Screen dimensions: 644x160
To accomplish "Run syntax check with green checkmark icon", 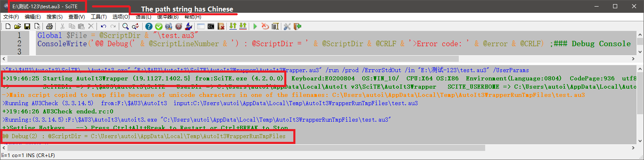I will [x=159, y=26].
